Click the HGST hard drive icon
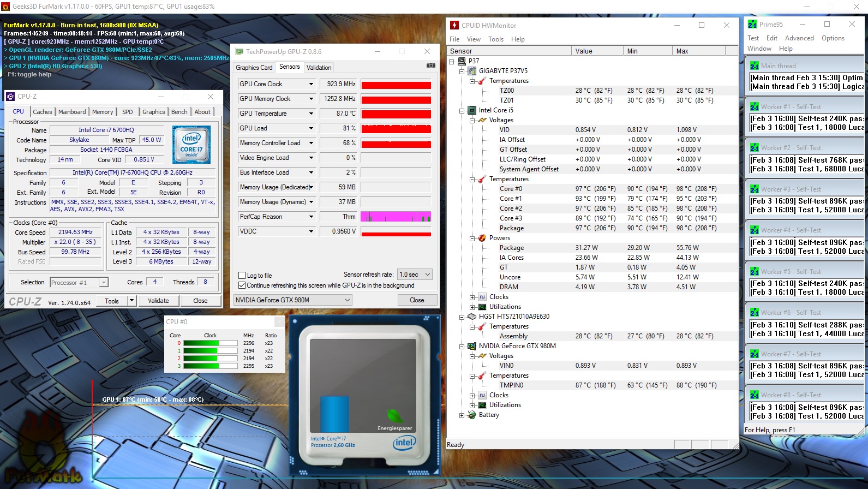 pyautogui.click(x=472, y=317)
